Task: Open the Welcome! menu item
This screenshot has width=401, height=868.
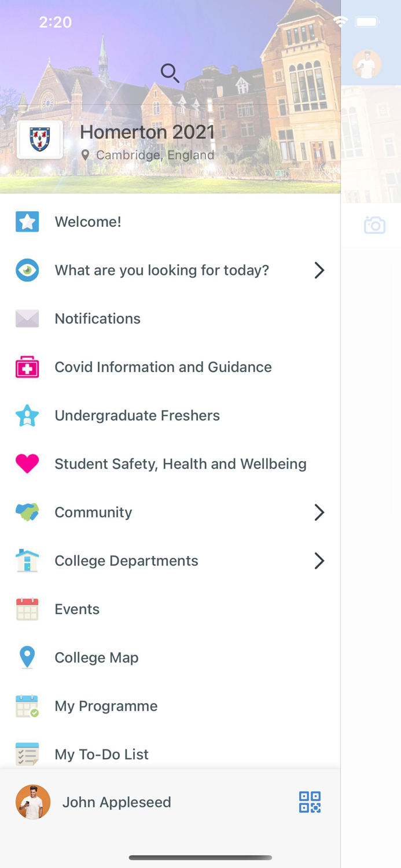Action: [x=88, y=222]
